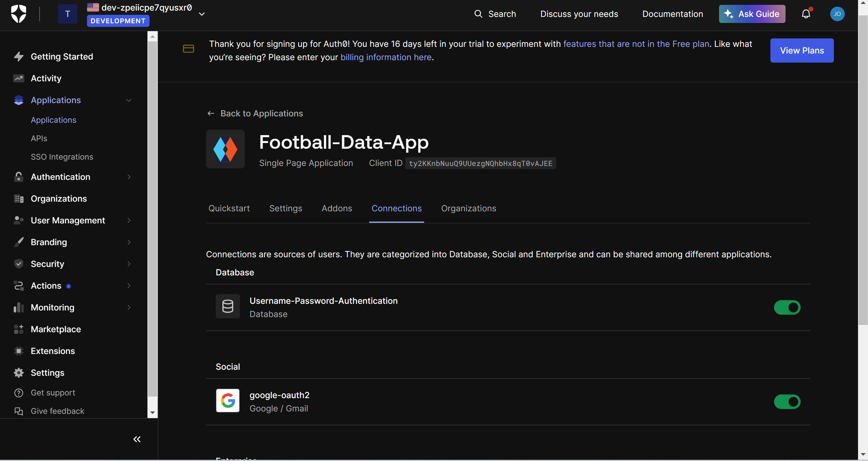Viewport: 868px width, 461px height.
Task: Expand the Security sidebar section
Action: (x=128, y=264)
